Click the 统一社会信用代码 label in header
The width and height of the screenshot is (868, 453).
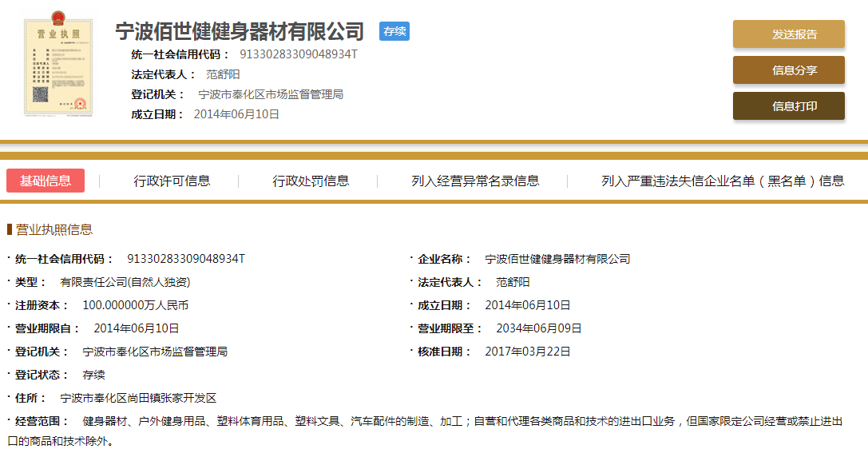[180, 54]
